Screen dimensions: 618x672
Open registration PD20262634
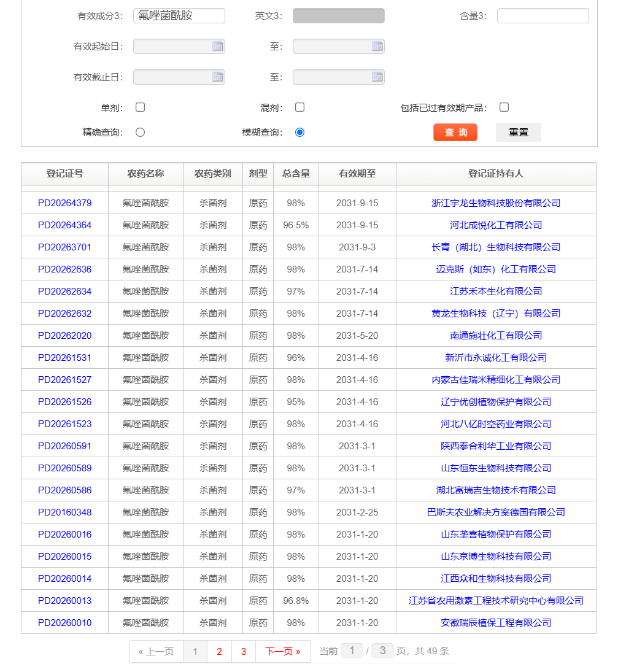click(64, 292)
